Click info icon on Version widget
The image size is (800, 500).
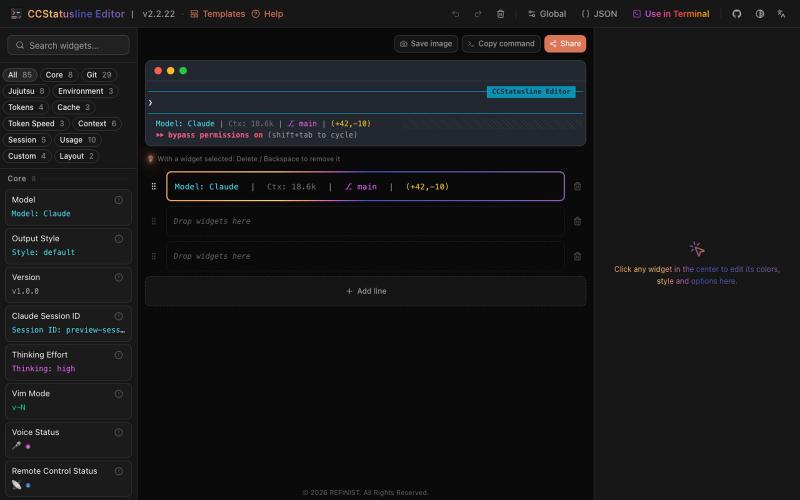(x=118, y=278)
